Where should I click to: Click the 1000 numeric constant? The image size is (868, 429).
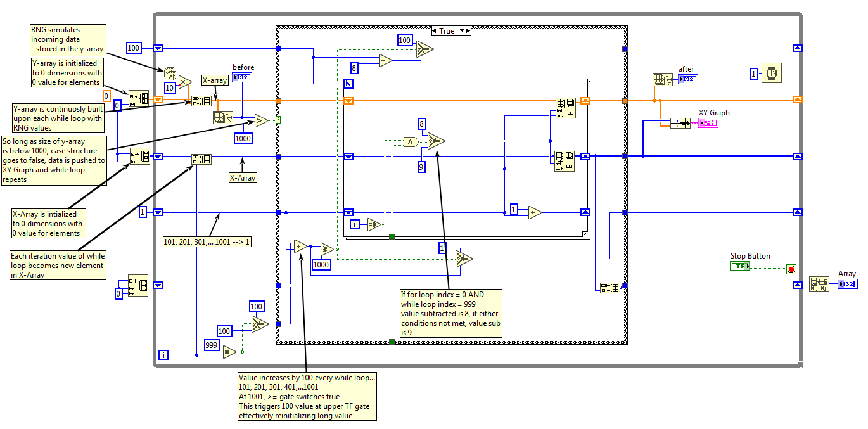coord(243,138)
